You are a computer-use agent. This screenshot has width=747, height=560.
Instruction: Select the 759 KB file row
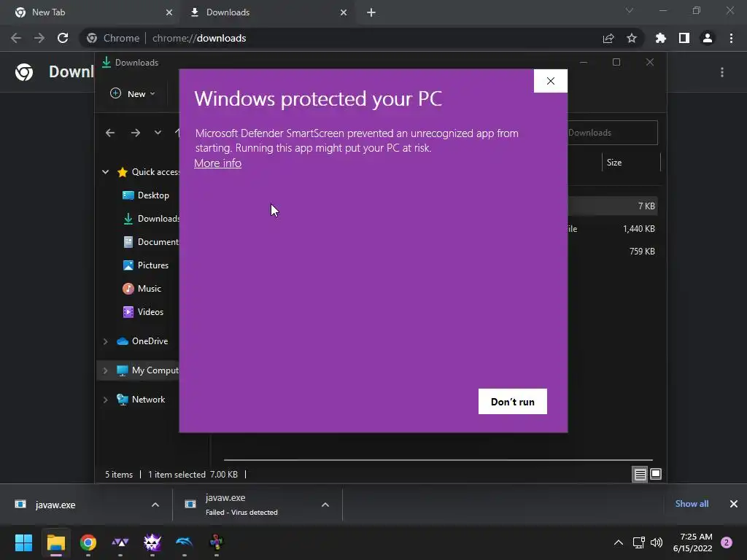pyautogui.click(x=613, y=252)
